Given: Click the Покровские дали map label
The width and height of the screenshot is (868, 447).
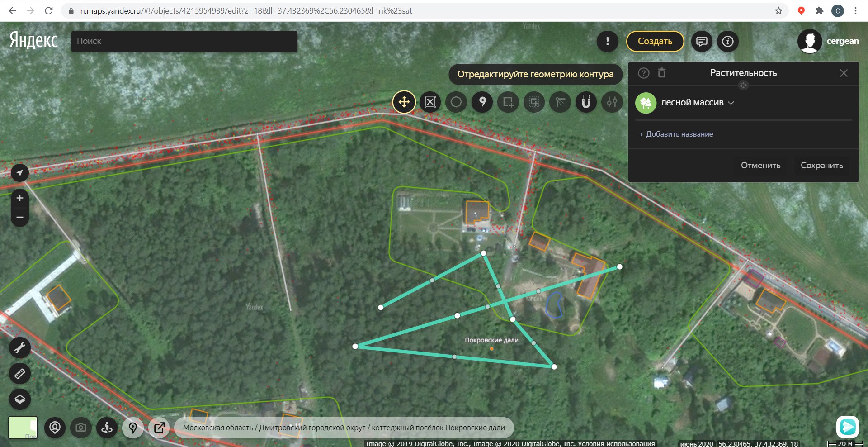Looking at the screenshot, I should [x=491, y=340].
